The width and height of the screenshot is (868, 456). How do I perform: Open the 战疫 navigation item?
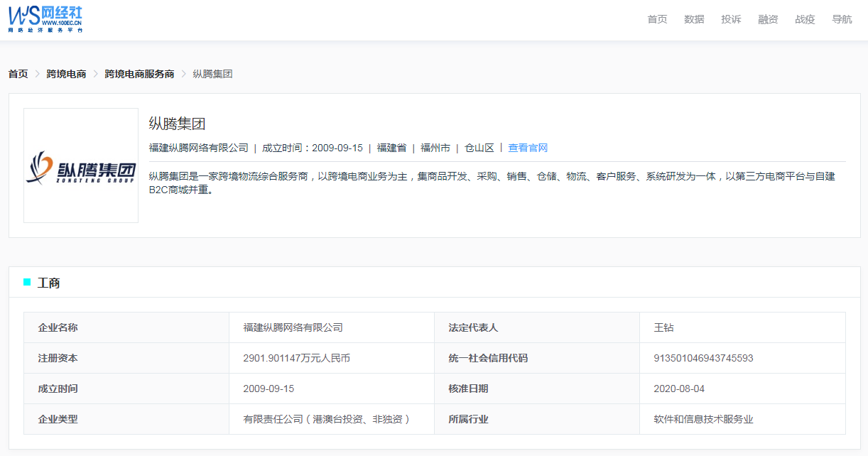pos(805,19)
